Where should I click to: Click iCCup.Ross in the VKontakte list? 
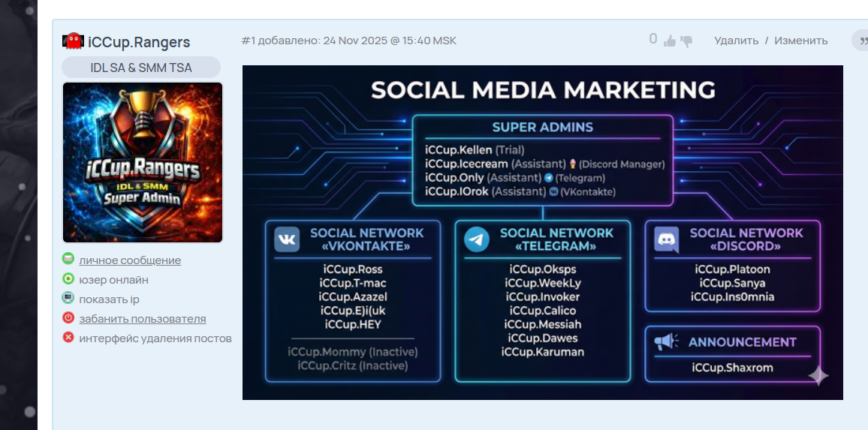(x=353, y=269)
